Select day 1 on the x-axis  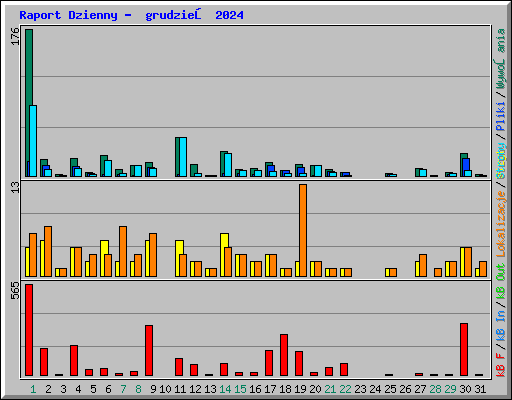pyautogui.click(x=33, y=389)
